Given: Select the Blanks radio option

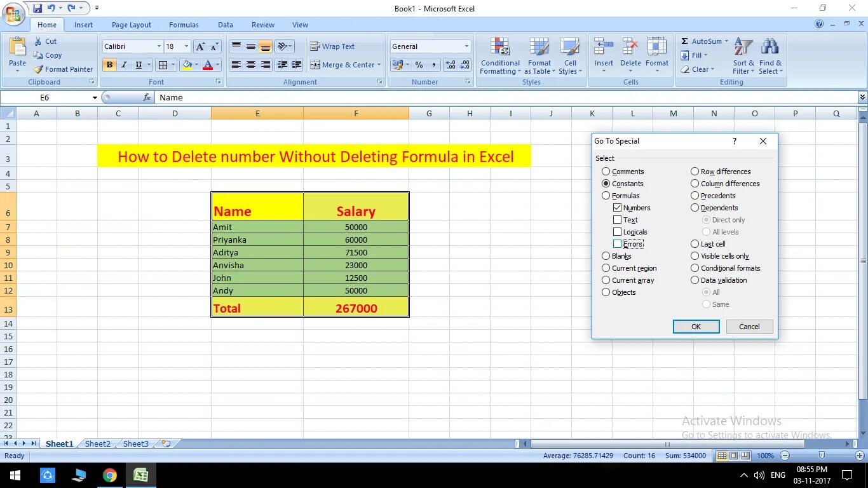Looking at the screenshot, I should [606, 256].
